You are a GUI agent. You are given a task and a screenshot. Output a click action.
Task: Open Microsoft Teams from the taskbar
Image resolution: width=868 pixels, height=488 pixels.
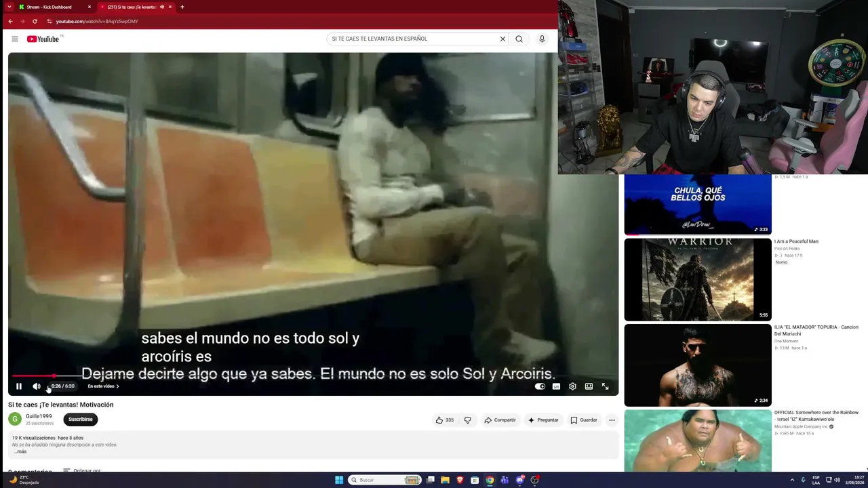[x=505, y=480]
